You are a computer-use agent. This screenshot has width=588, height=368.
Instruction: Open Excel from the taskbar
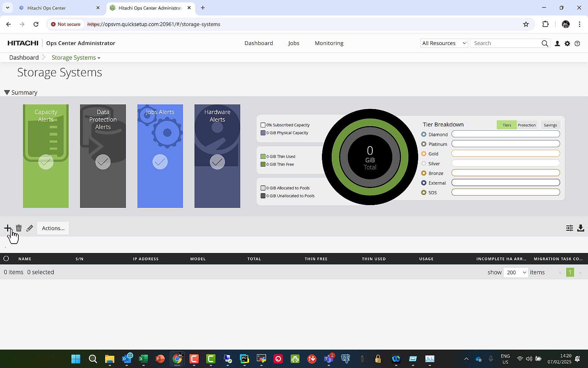pos(143,359)
